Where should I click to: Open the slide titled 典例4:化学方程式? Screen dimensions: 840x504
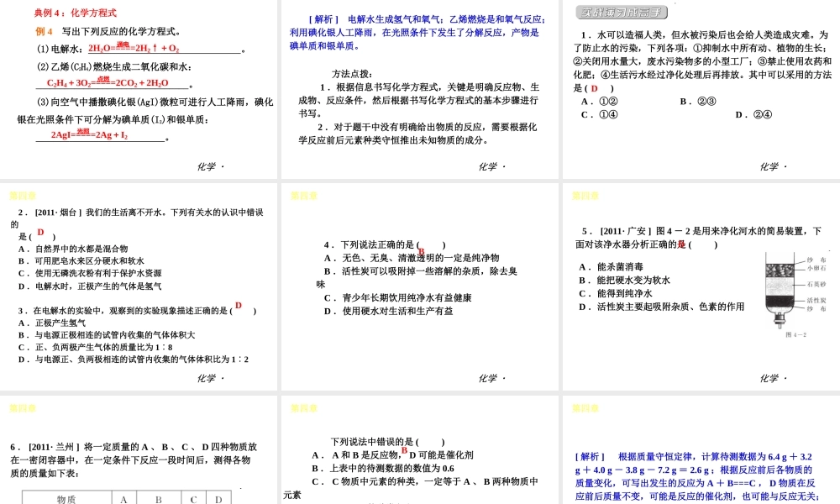coord(139,89)
